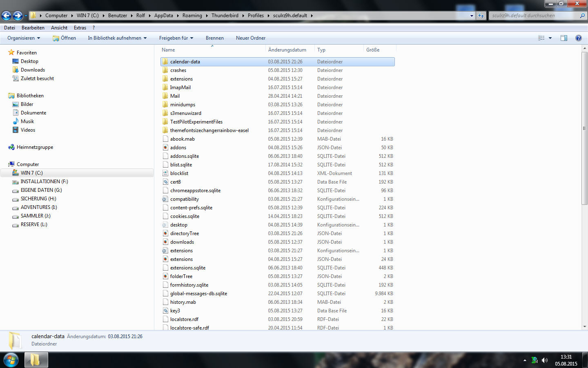
Task: Click the refresh icon beside address bar
Action: coord(481,16)
